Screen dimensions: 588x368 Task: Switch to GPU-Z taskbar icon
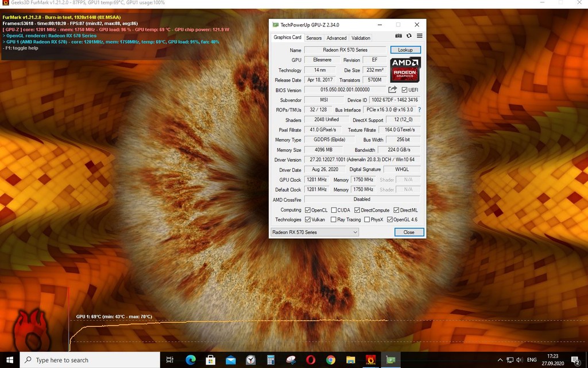[390, 360]
